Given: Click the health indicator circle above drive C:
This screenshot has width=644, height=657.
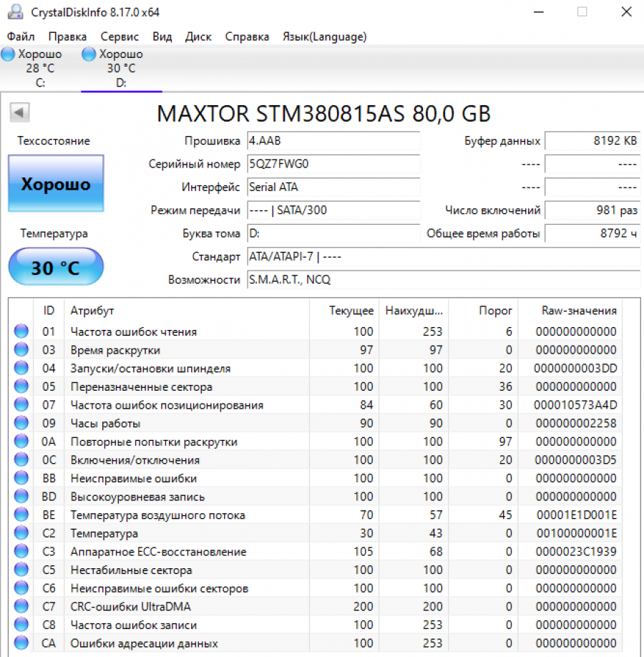Looking at the screenshot, I should pyautogui.click(x=7, y=53).
